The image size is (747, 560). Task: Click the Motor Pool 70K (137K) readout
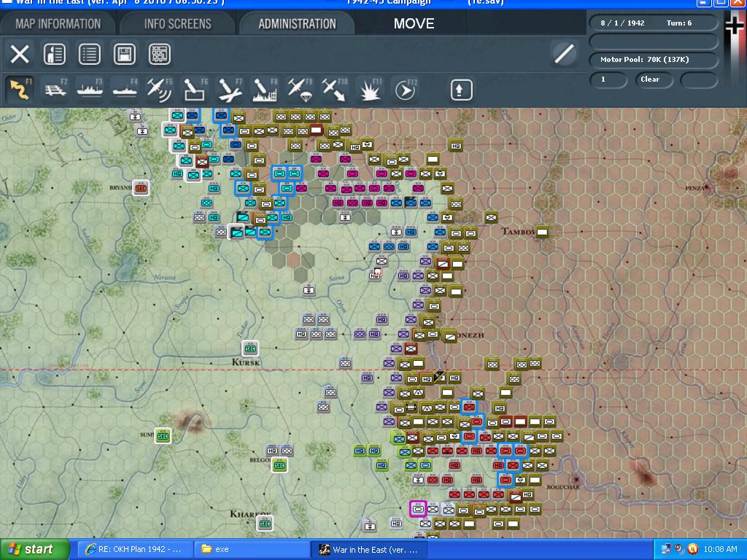[654, 60]
